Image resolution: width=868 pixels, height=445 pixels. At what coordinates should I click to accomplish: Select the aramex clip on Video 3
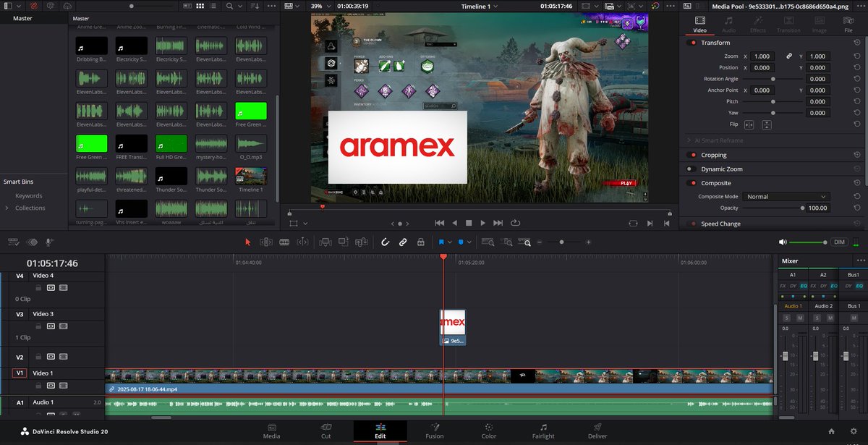coord(453,327)
